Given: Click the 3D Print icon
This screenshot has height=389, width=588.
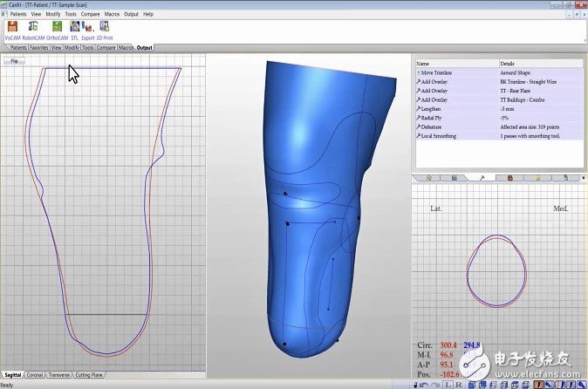Looking at the screenshot, I should click(103, 27).
